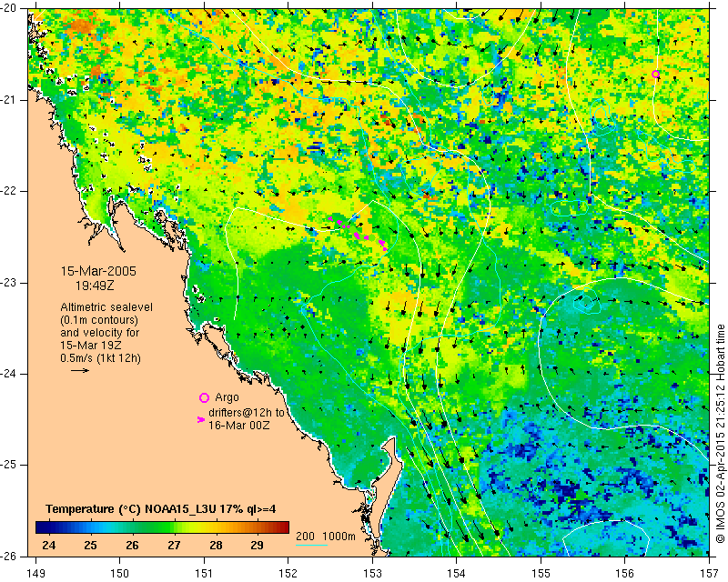Click latitude axis label -25
The width and height of the screenshot is (728, 582).
(x=9, y=465)
